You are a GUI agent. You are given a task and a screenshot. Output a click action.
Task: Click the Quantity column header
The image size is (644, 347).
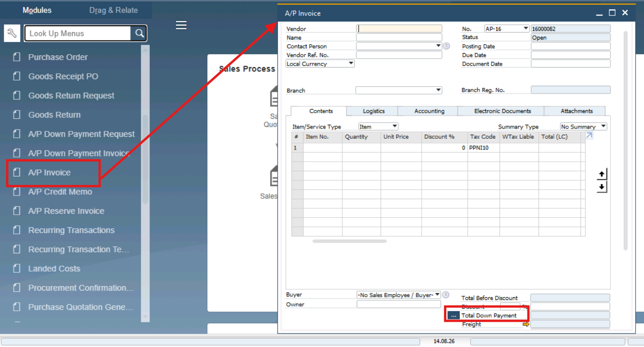tap(361, 137)
